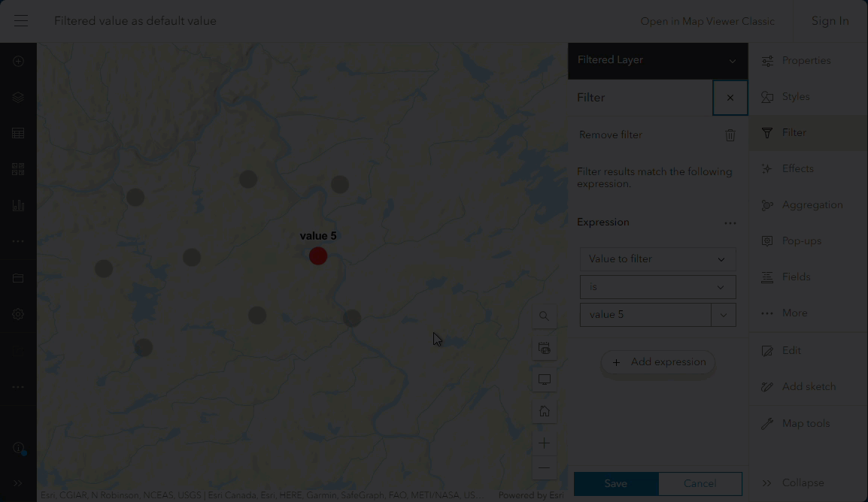The width and height of the screenshot is (868, 502).
Task: Click the Sign In button
Action: (x=830, y=20)
